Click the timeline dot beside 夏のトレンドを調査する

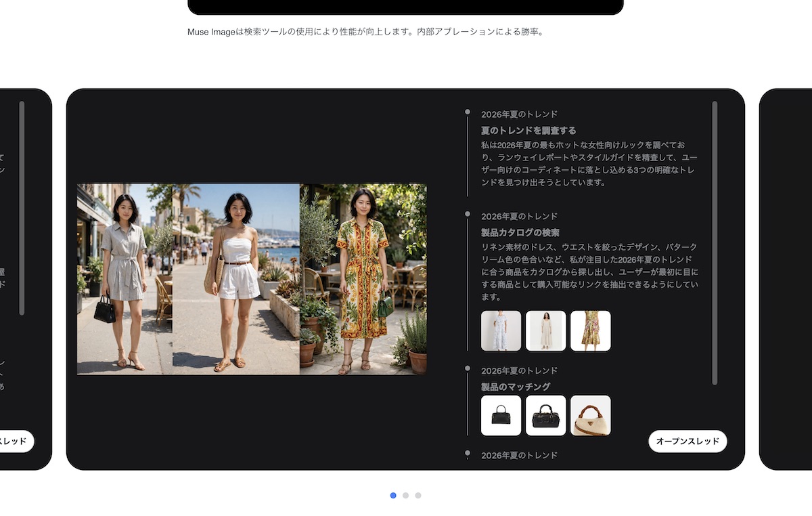click(x=467, y=112)
